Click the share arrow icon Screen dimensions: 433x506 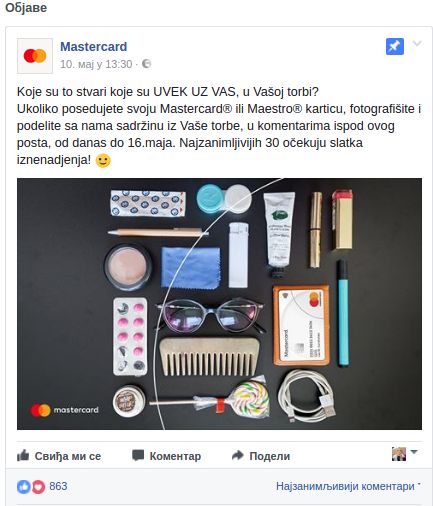(238, 455)
